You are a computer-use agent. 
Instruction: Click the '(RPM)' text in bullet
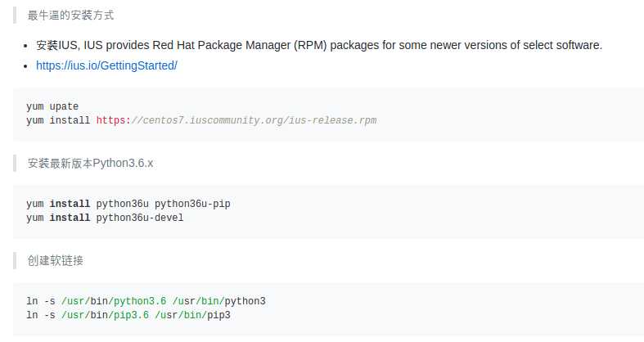click(x=310, y=45)
